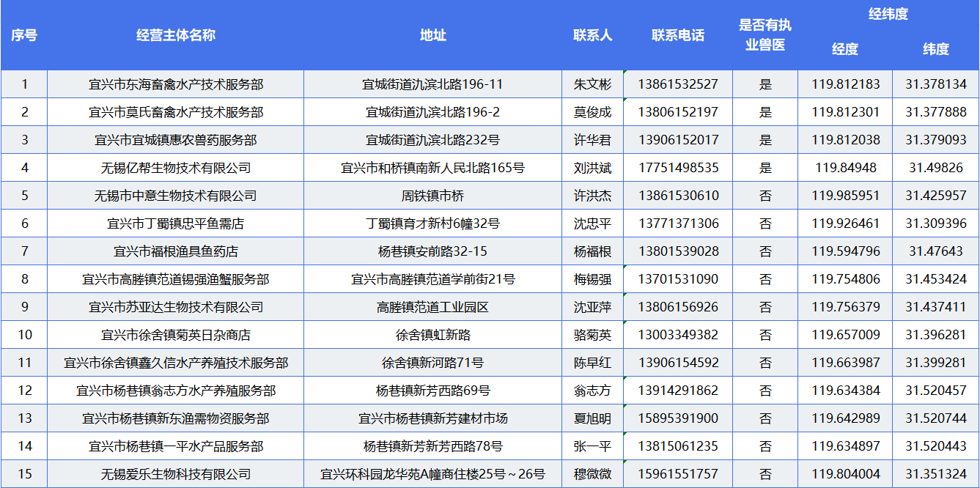980x488 pixels.
Task: Select cell 无锡市中意生物技术有限公司
Action: click(x=176, y=196)
